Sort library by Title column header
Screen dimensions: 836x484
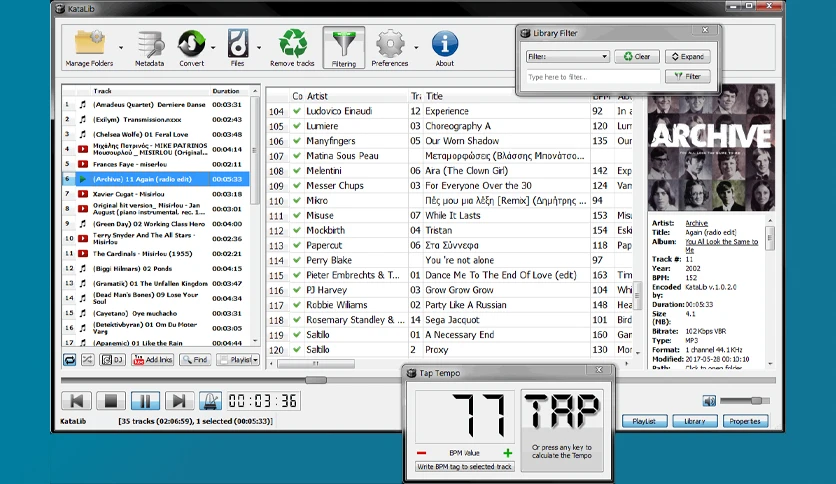point(507,96)
